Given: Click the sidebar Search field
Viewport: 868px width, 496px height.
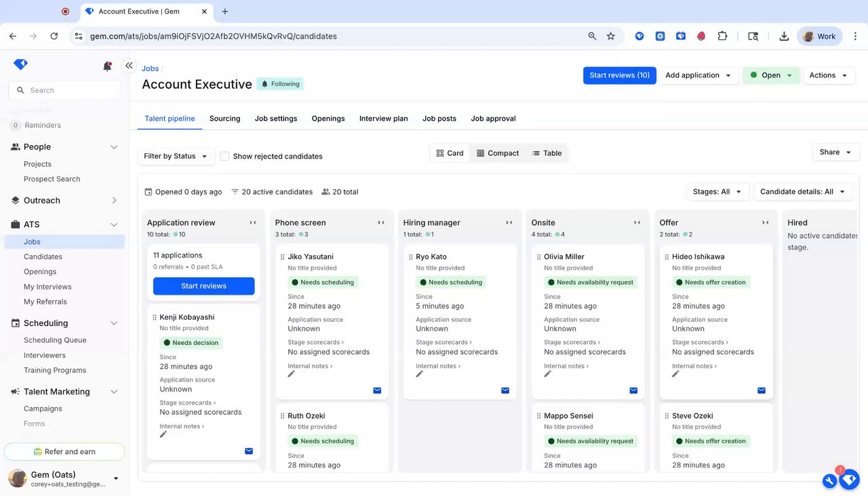Looking at the screenshot, I should (x=64, y=90).
